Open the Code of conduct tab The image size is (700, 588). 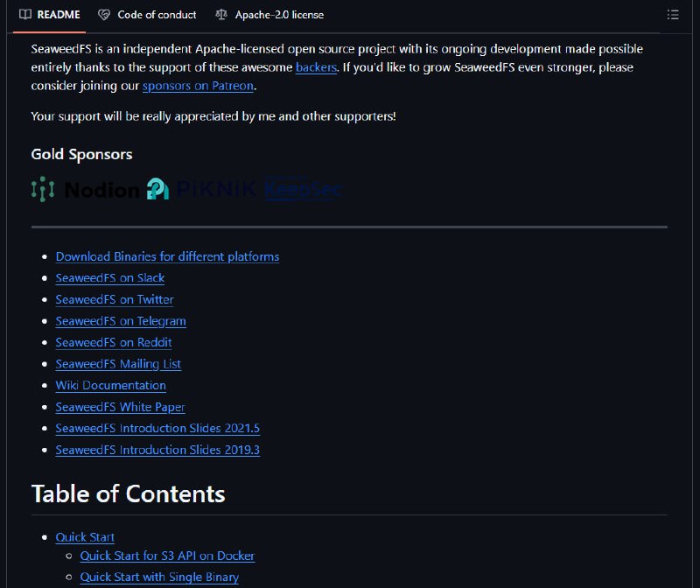[x=147, y=15]
